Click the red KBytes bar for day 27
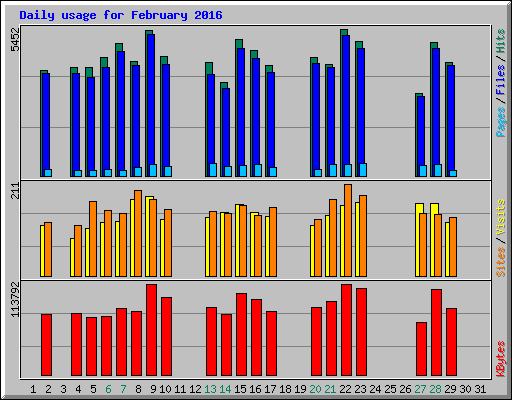Viewport: 512px width, 400px height. 421,349
